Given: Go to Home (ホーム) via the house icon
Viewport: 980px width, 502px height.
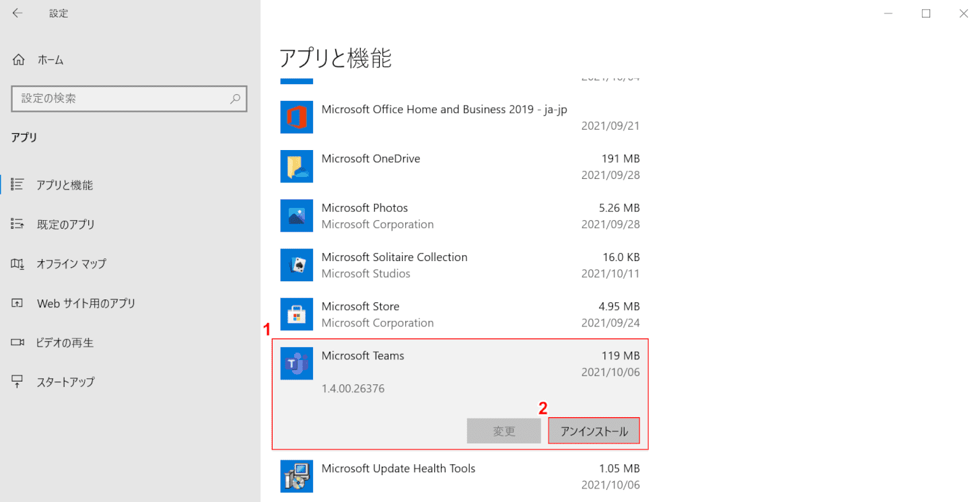Looking at the screenshot, I should (x=19, y=59).
